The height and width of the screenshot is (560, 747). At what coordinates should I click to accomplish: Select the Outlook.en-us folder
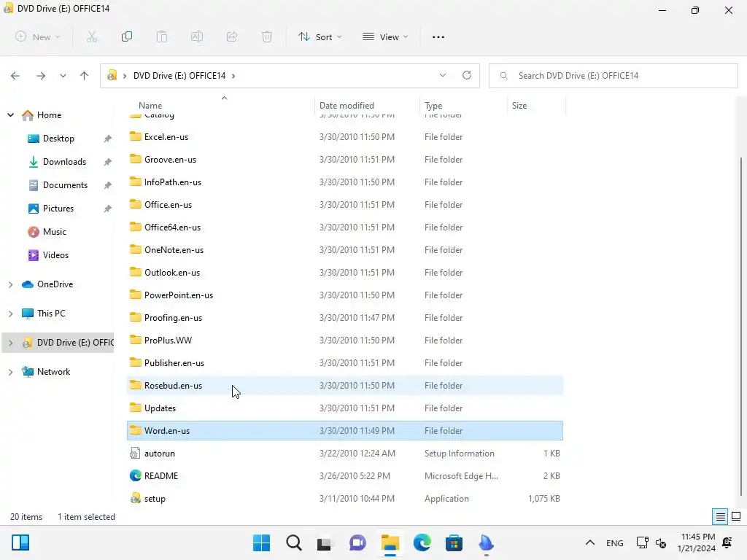tap(345, 273)
